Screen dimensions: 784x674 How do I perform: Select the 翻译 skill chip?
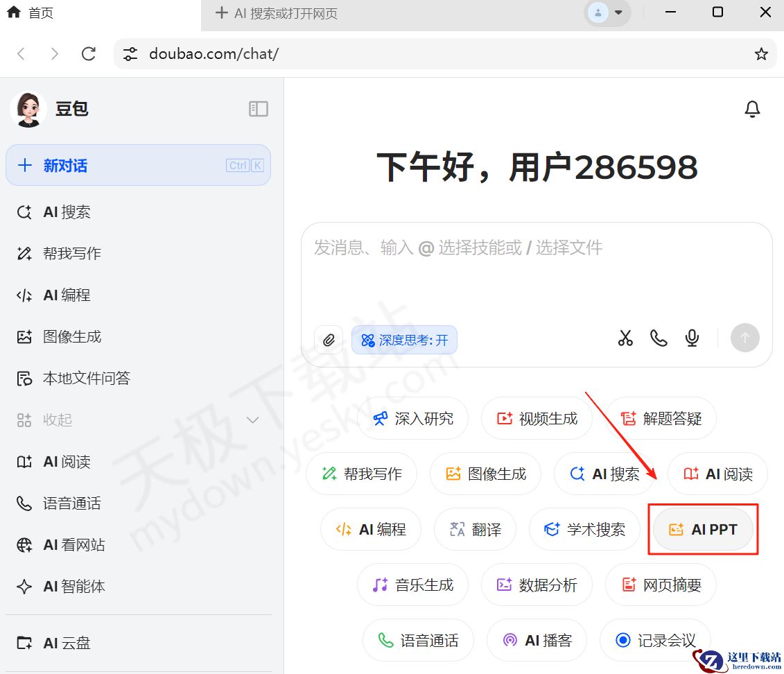pos(475,529)
